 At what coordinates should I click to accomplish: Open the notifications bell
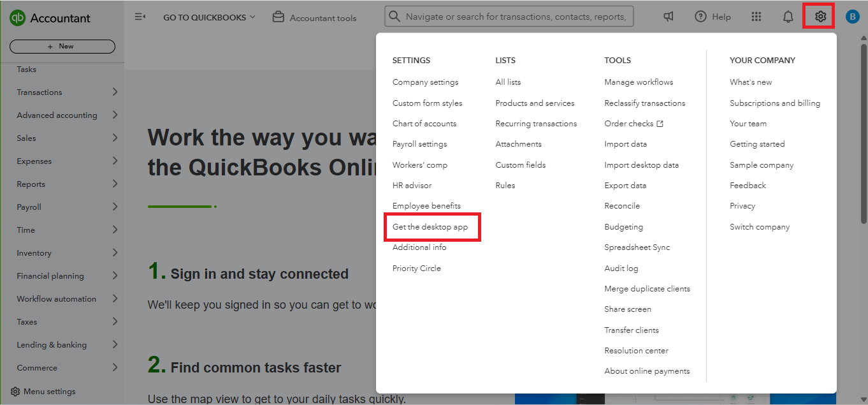[788, 17]
